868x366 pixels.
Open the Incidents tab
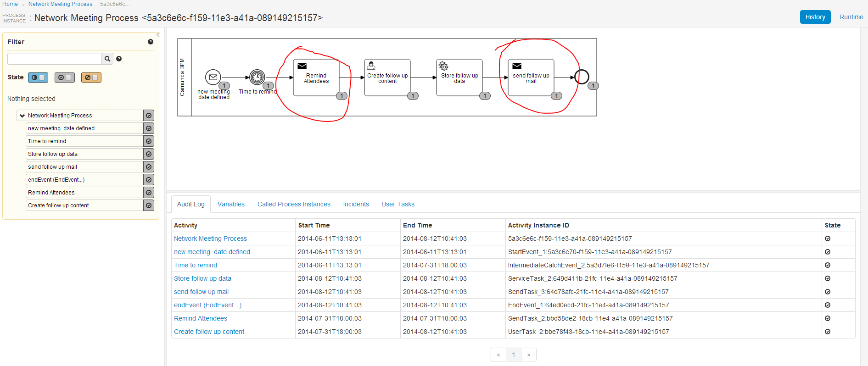[x=356, y=204]
